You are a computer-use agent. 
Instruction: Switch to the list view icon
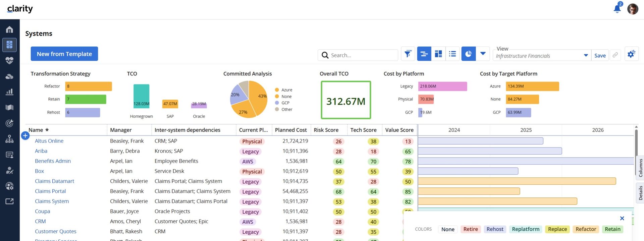click(x=452, y=54)
